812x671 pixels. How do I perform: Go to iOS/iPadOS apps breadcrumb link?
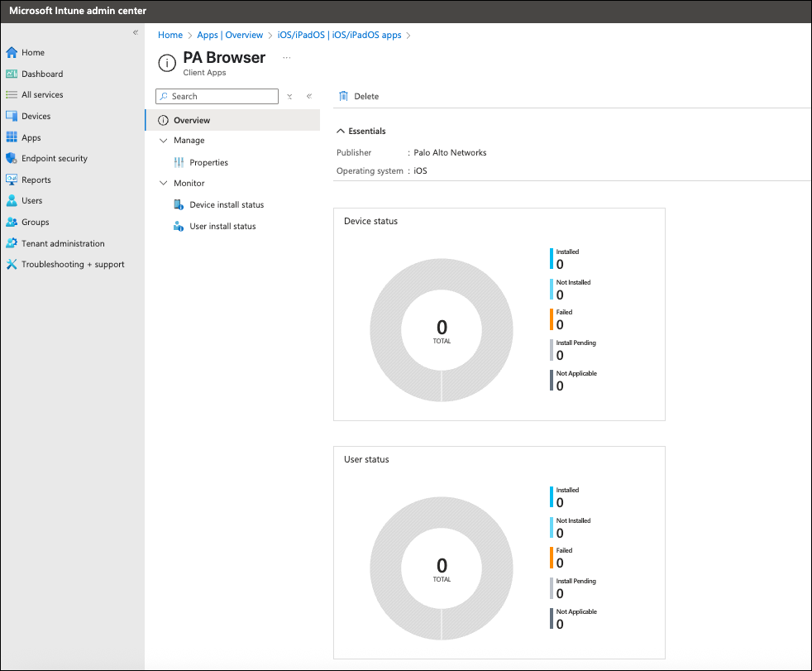(x=340, y=35)
